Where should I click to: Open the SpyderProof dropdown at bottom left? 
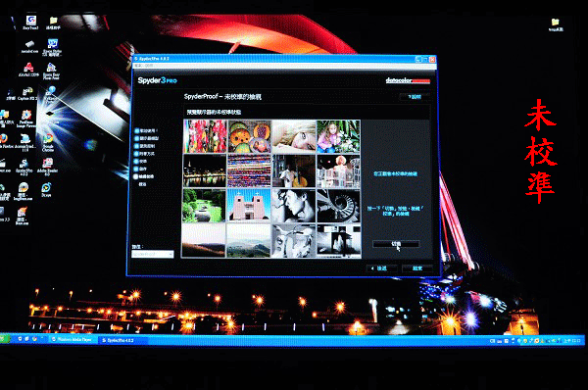[x=152, y=254]
